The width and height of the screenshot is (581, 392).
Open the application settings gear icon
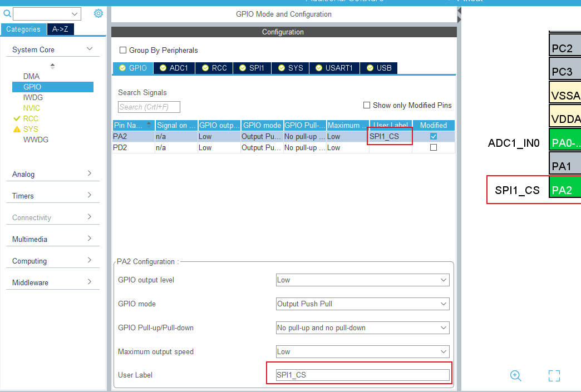coord(98,13)
